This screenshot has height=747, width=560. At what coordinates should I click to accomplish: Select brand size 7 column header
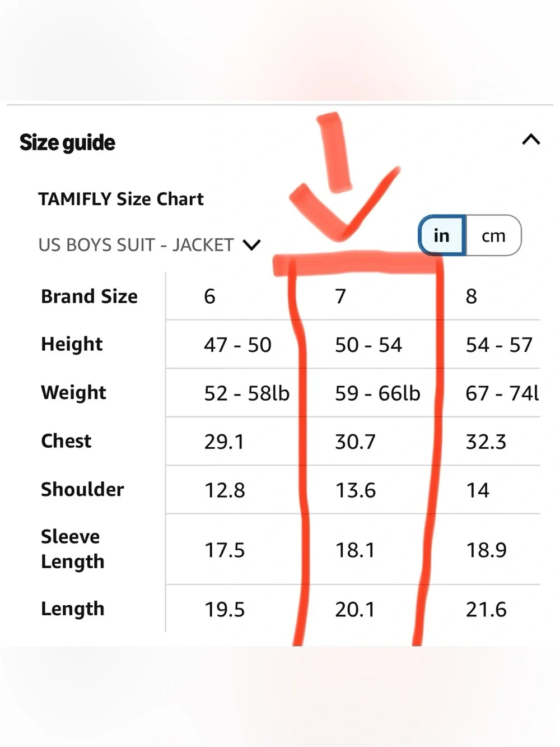340,296
